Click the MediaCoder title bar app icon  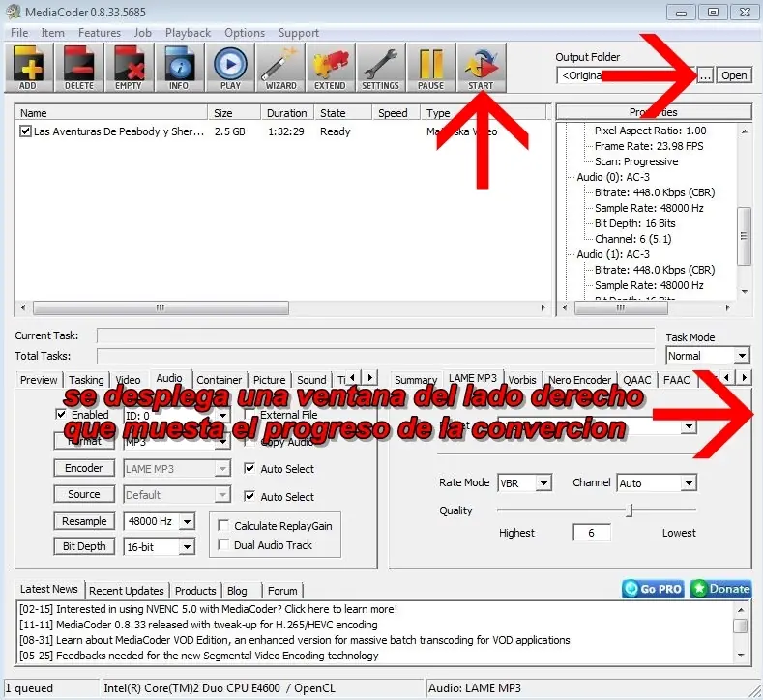[x=14, y=12]
